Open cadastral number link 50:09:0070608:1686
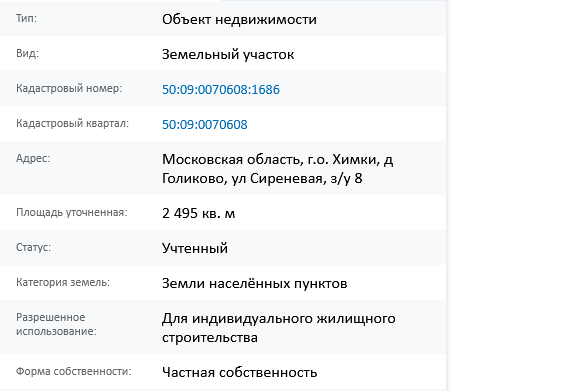565x391 pixels. click(221, 89)
